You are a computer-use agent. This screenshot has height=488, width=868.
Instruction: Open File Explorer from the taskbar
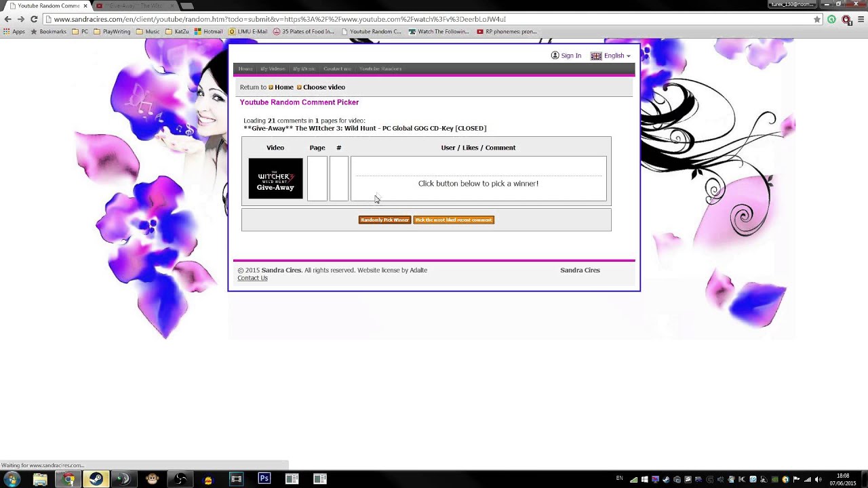[40, 479]
